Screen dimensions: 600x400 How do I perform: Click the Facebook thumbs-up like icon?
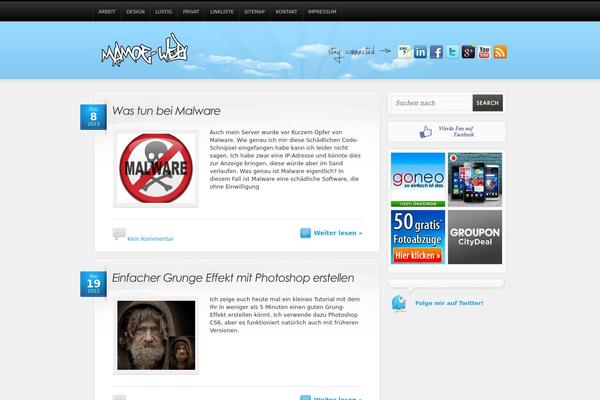point(426,132)
